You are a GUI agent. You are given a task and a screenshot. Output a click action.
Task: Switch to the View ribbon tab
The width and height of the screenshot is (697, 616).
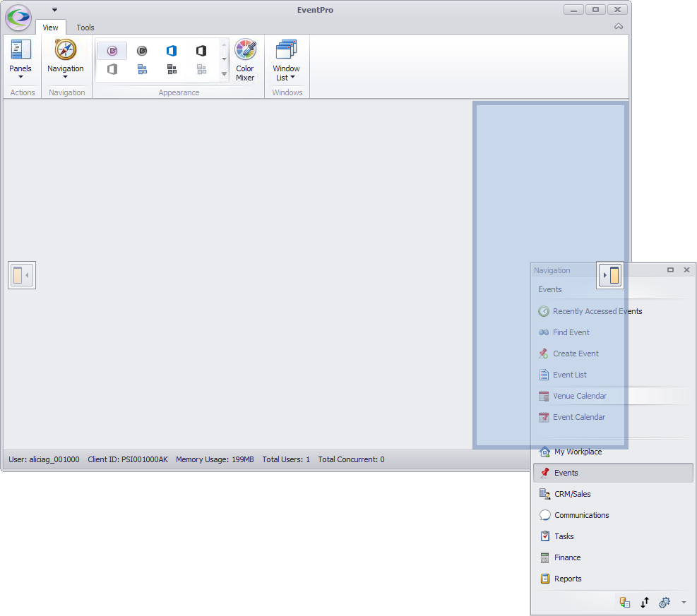tap(50, 28)
